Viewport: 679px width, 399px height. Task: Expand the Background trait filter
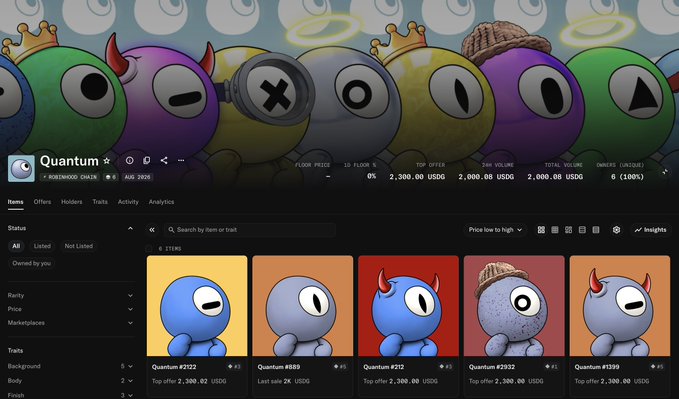[71, 367]
